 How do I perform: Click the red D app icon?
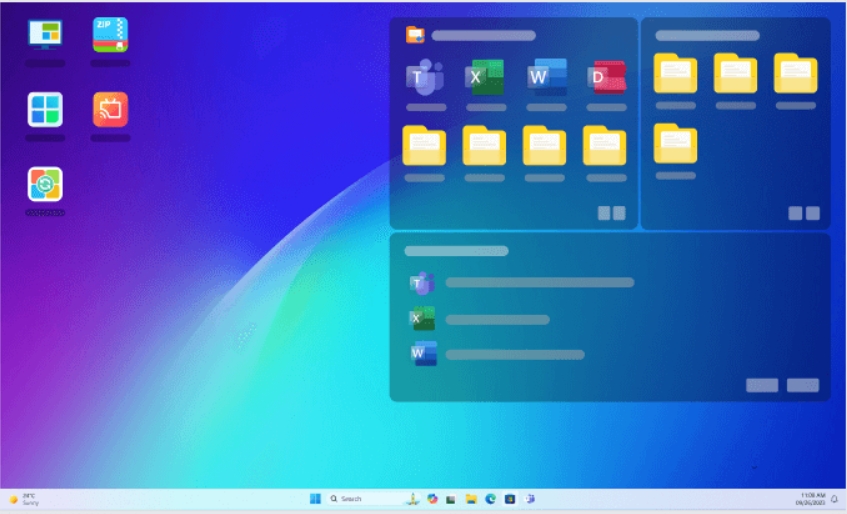[606, 77]
